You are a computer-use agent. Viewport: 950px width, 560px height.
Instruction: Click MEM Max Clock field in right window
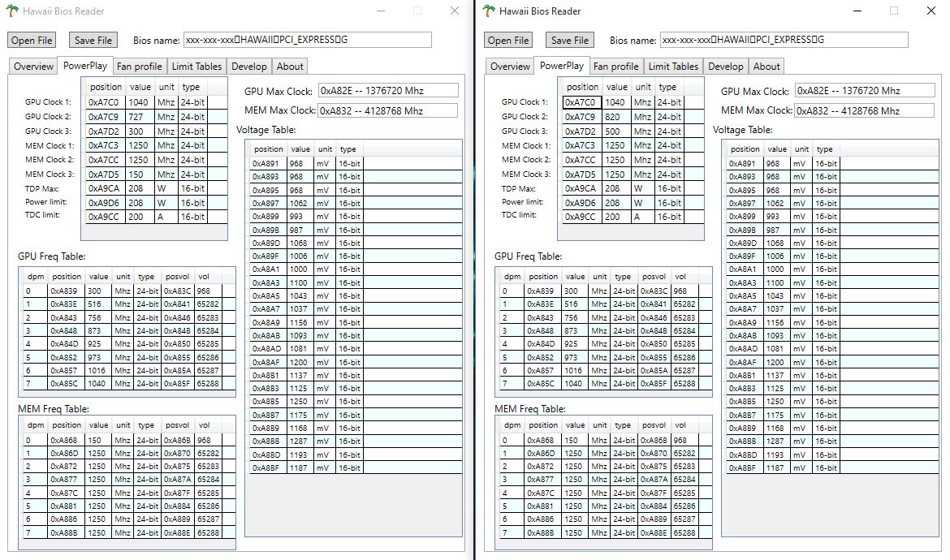(864, 111)
